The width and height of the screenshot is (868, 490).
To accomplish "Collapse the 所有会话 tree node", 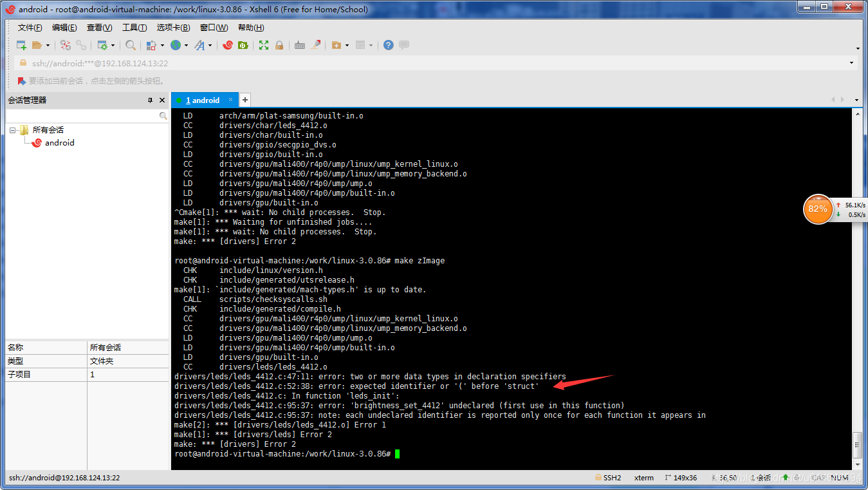I will (x=13, y=130).
